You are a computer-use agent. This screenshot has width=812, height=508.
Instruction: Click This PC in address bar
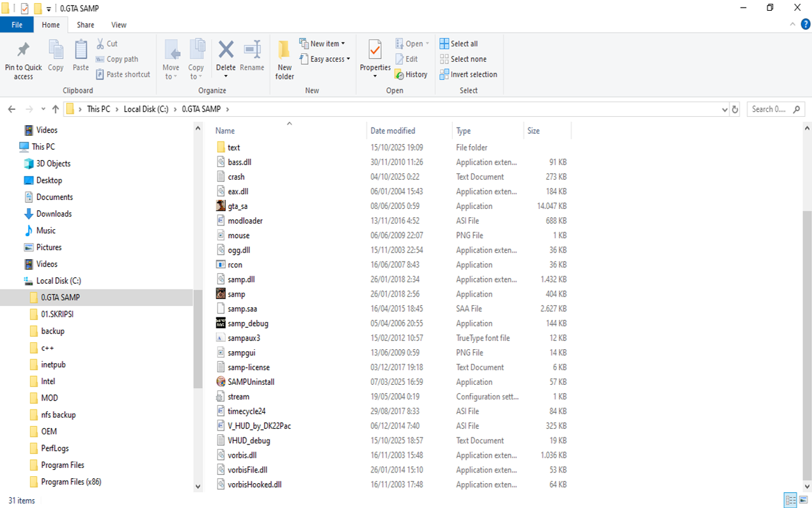click(98, 109)
